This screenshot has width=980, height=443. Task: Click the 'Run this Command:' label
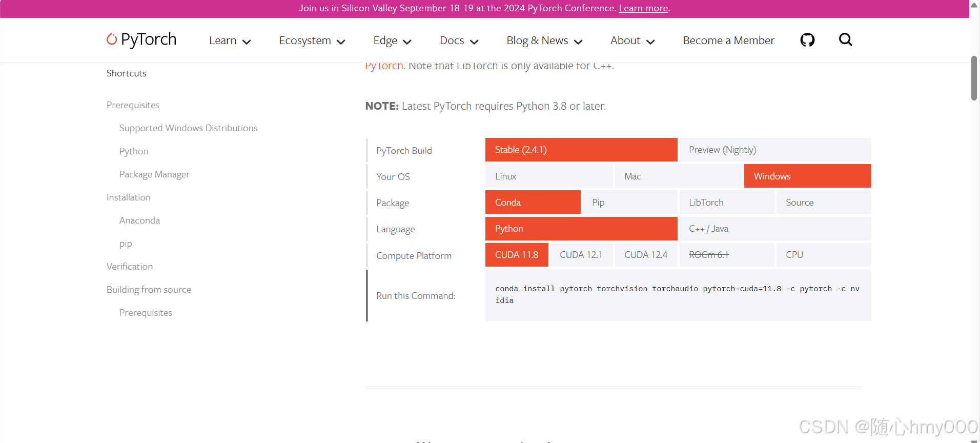click(x=416, y=296)
